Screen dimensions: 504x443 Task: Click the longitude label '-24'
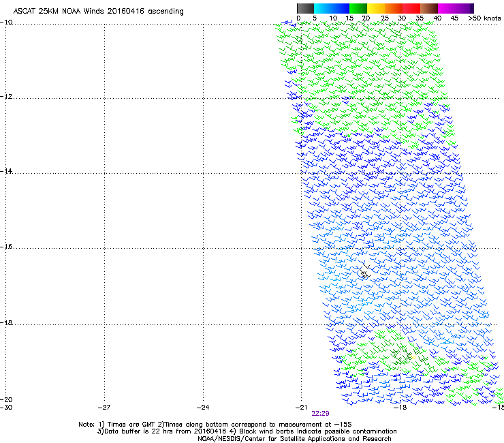(203, 408)
